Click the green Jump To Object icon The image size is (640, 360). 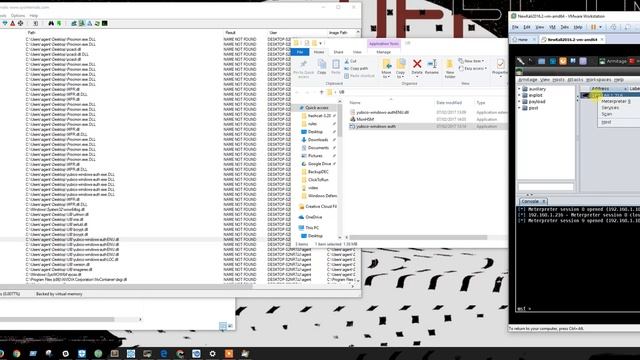59,23
